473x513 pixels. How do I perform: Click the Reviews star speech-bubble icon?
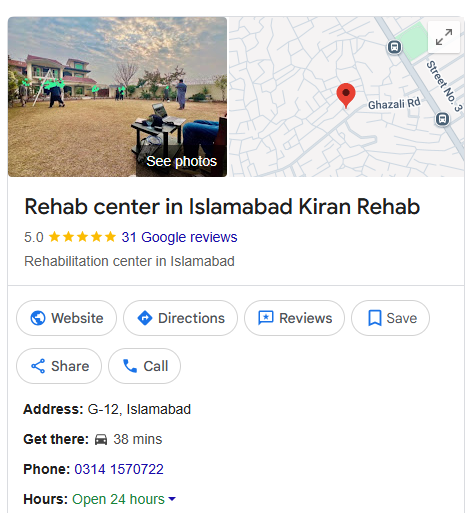[266, 318]
